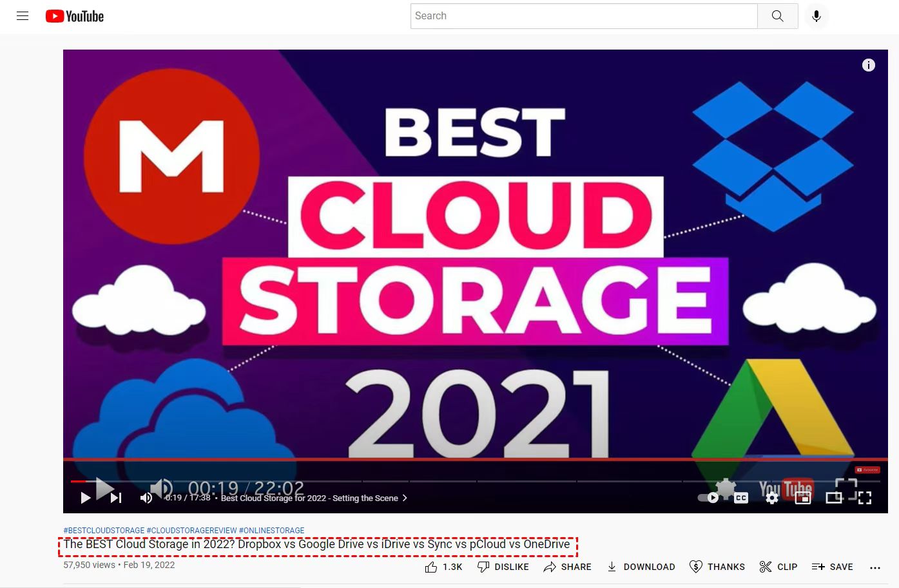The image size is (899, 588).
Task: Enter full screen mode
Action: pyautogui.click(x=865, y=498)
